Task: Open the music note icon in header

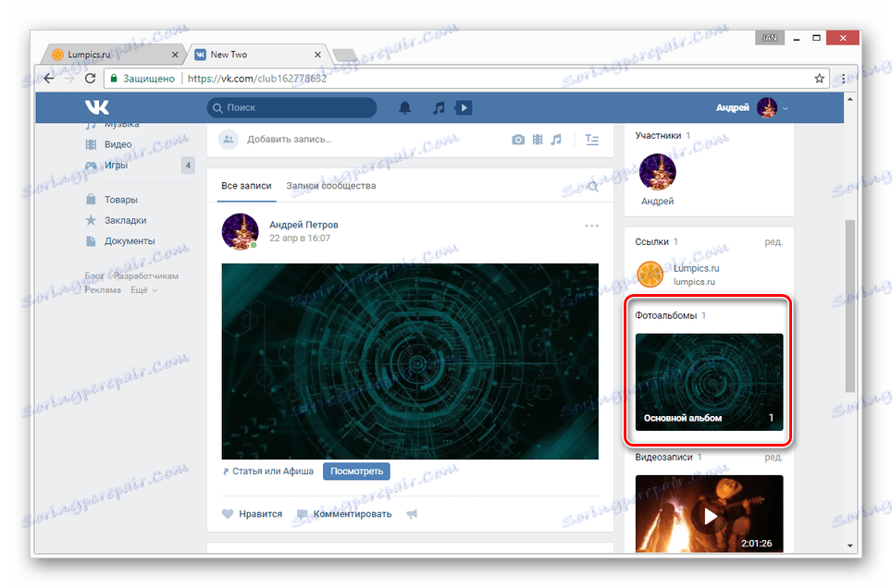Action: [438, 107]
